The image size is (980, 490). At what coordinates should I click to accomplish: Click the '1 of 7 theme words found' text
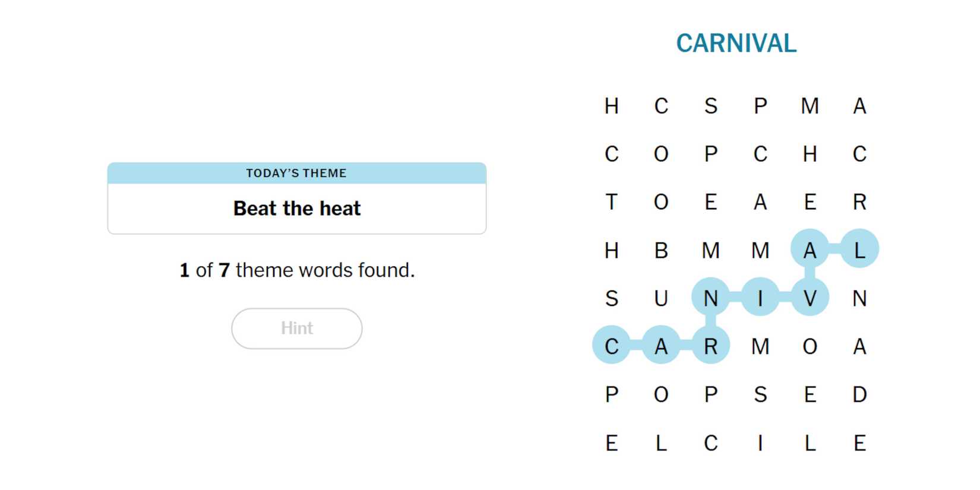click(x=296, y=270)
